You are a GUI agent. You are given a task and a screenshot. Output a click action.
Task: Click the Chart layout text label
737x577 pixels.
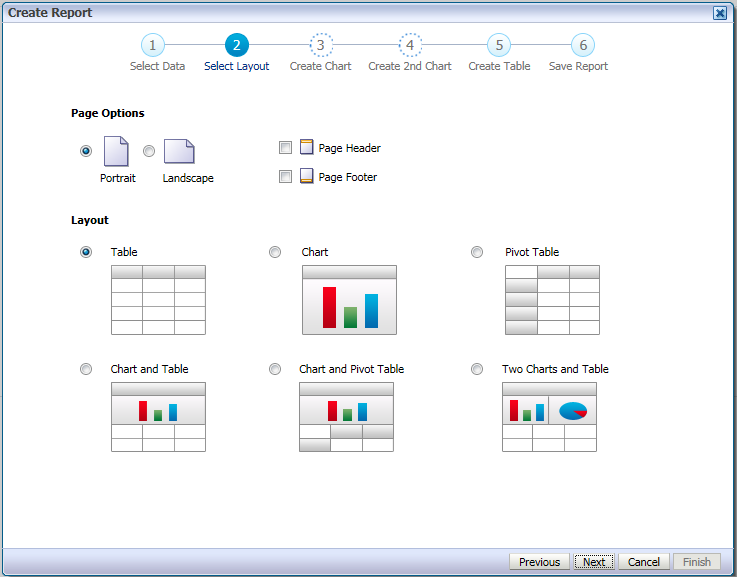(315, 252)
